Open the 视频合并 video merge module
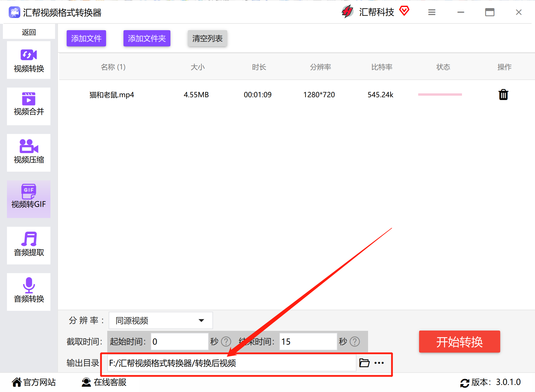 [29, 106]
